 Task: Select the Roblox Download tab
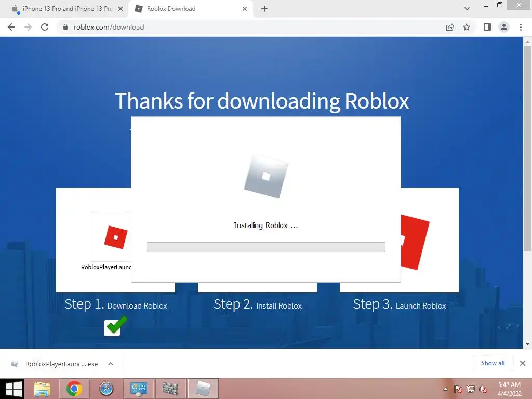point(190,9)
